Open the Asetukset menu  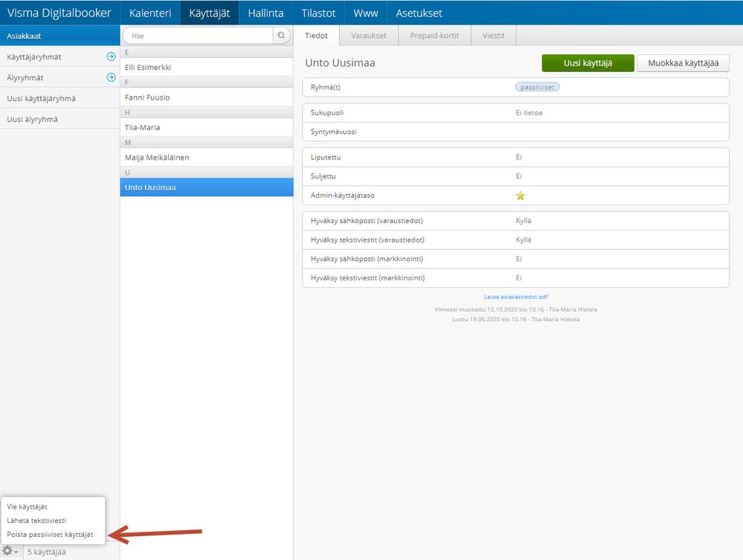419,13
